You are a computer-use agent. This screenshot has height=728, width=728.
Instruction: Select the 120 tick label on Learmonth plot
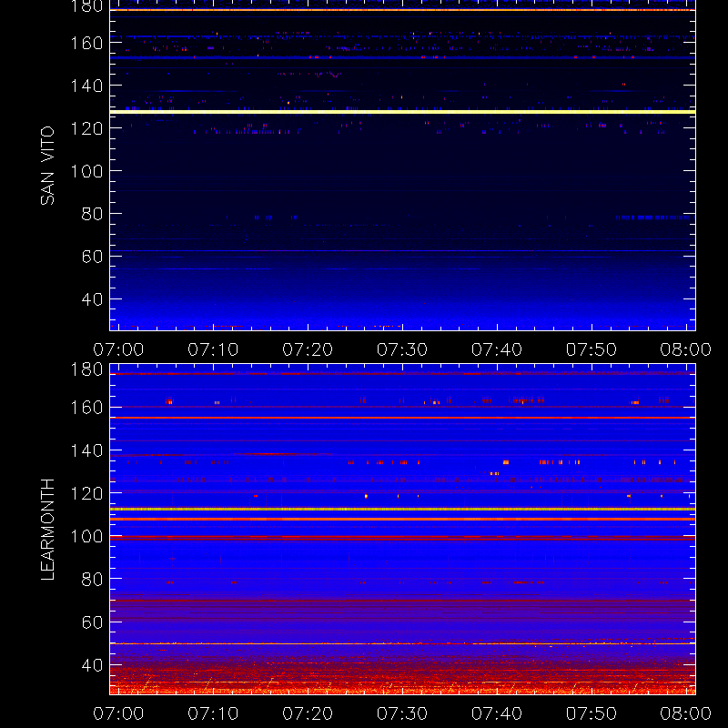[86, 493]
